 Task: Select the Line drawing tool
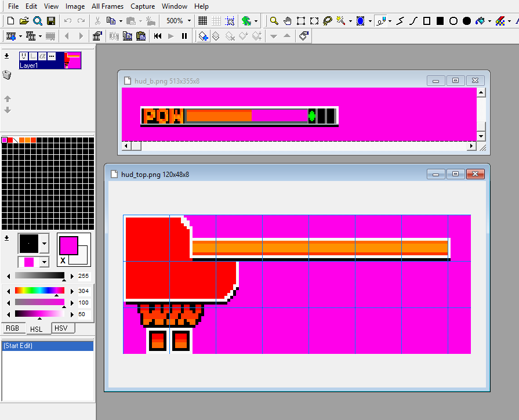[400, 20]
